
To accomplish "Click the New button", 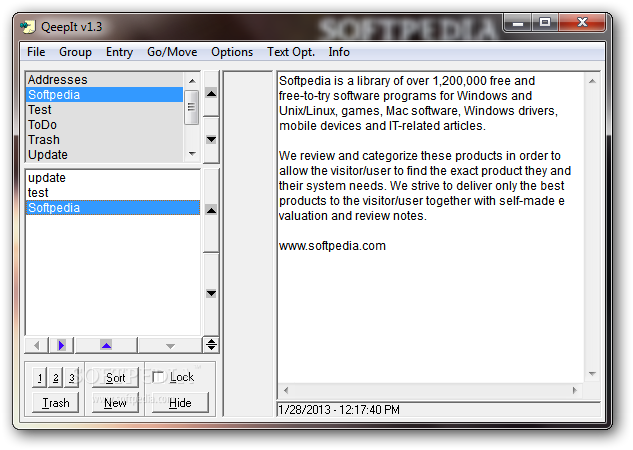I will pyautogui.click(x=115, y=403).
